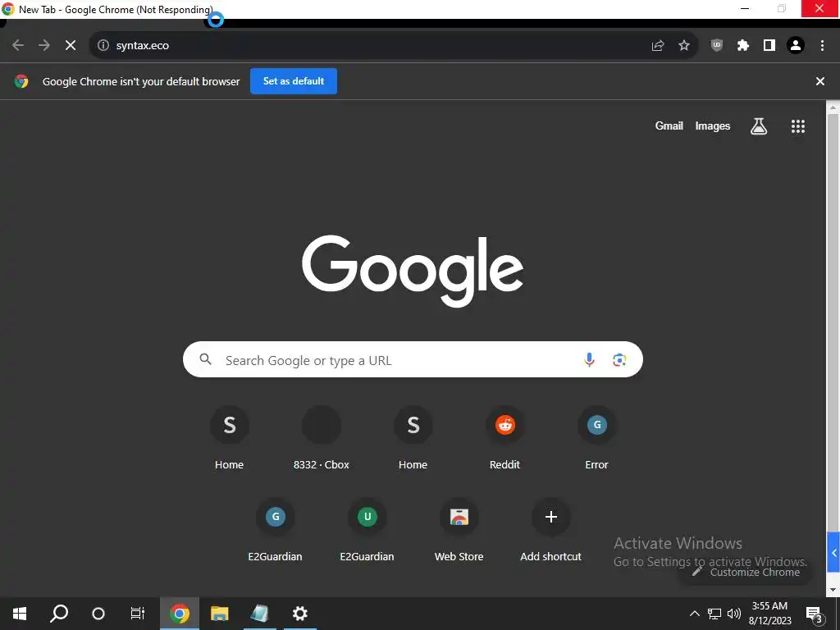Open the first Home shortcut tile

click(x=230, y=437)
